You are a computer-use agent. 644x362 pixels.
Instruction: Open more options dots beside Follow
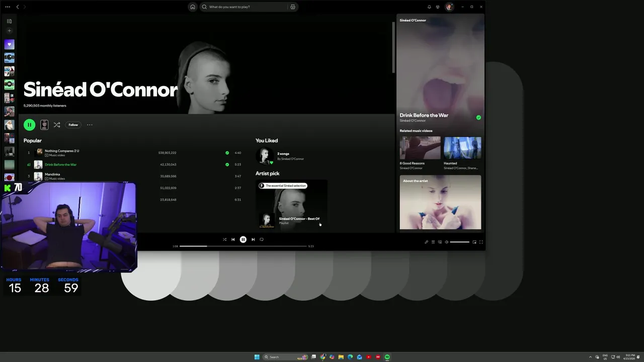click(x=90, y=125)
